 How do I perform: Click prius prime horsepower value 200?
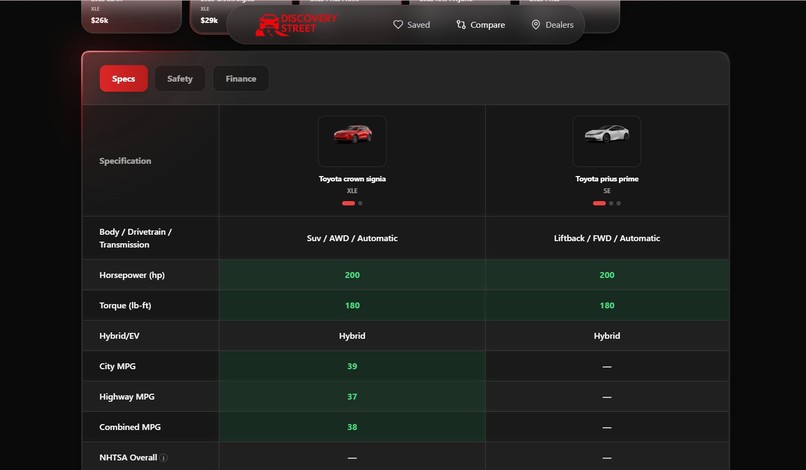tap(607, 275)
